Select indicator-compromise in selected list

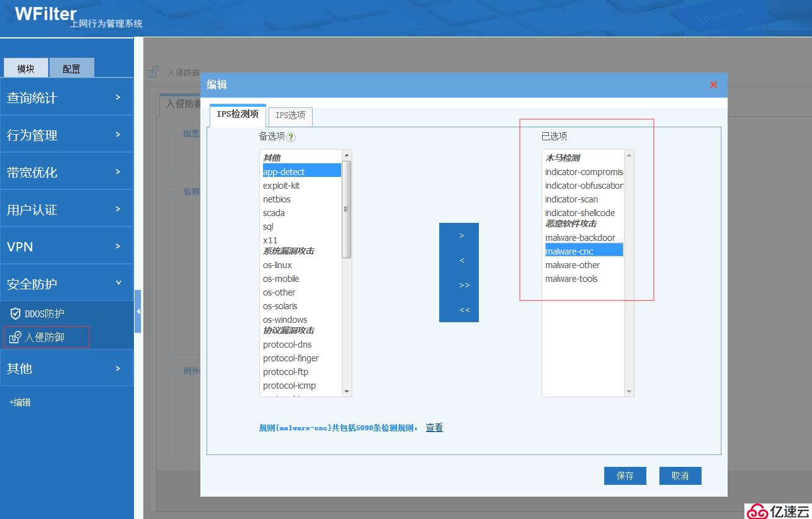584,172
